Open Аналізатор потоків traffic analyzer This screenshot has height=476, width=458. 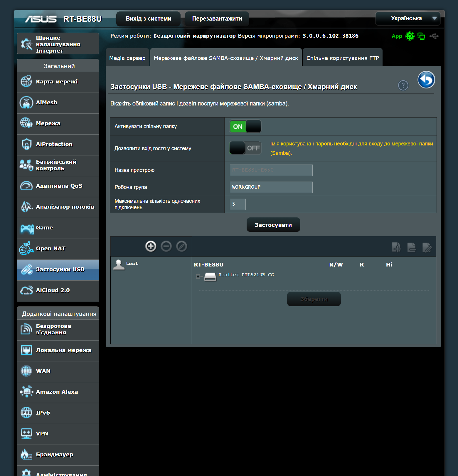[58, 207]
